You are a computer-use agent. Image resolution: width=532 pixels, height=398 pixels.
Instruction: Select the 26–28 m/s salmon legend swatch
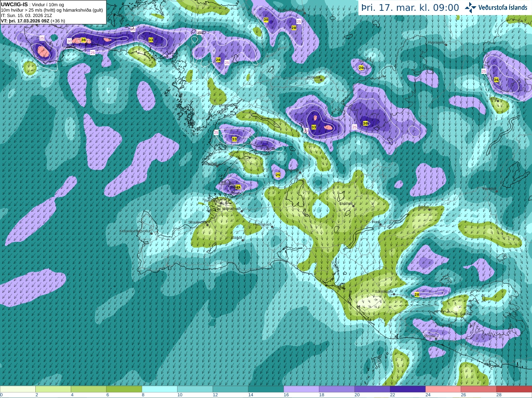pyautogui.click(x=479, y=389)
